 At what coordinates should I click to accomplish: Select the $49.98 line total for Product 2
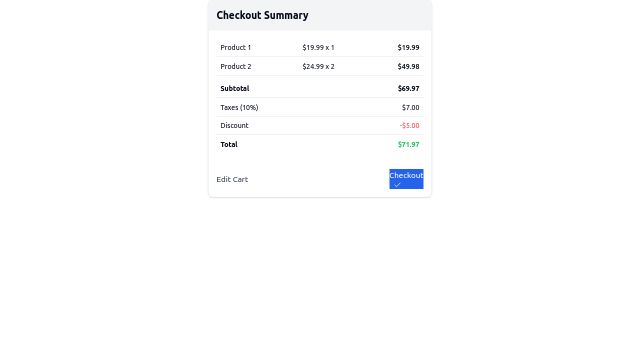pos(408,66)
